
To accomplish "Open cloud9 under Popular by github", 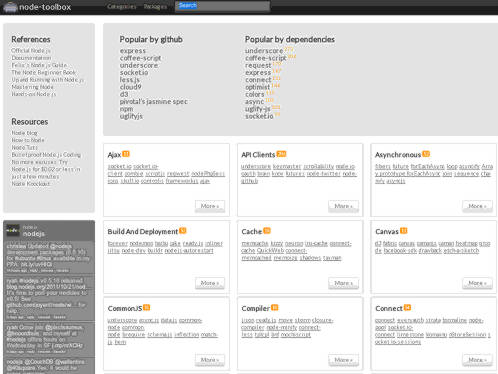I will tap(131, 87).
